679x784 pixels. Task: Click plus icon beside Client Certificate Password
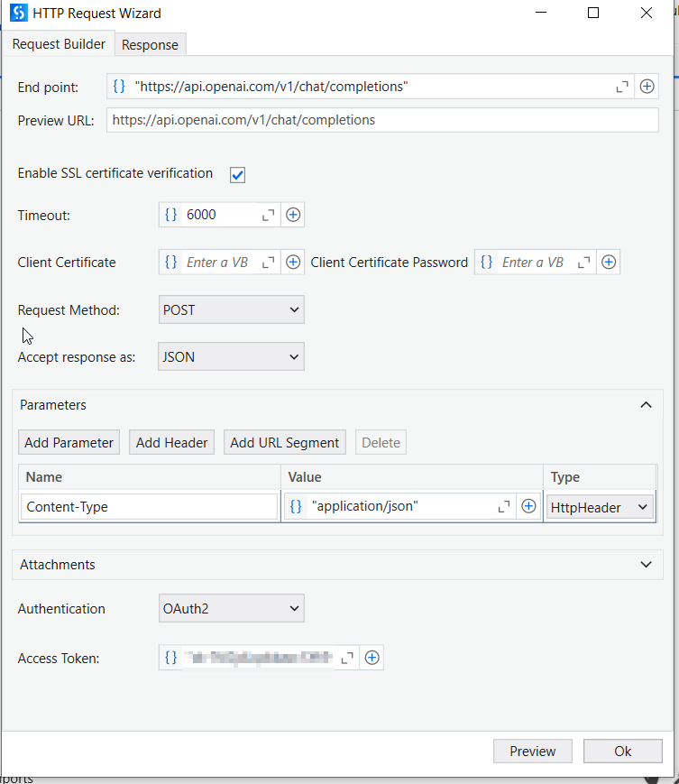tap(609, 262)
